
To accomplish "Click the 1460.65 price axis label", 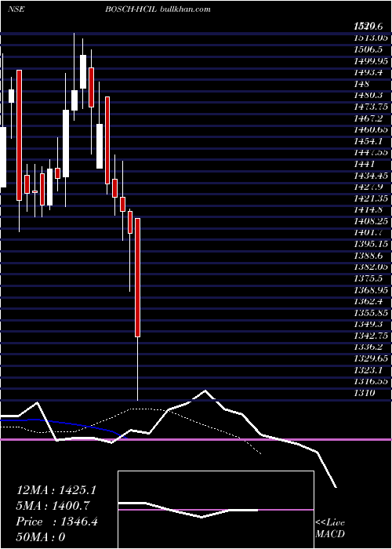I will [371, 129].
